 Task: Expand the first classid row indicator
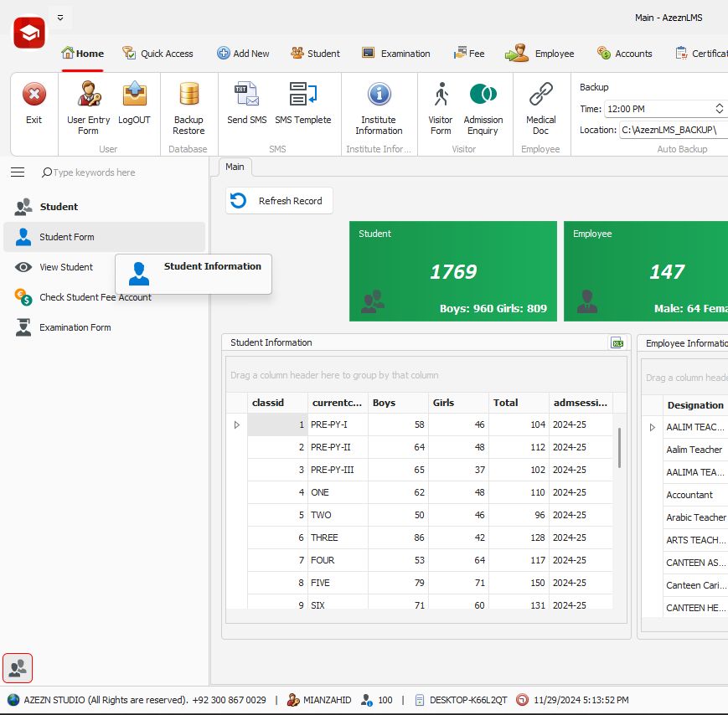pos(236,425)
